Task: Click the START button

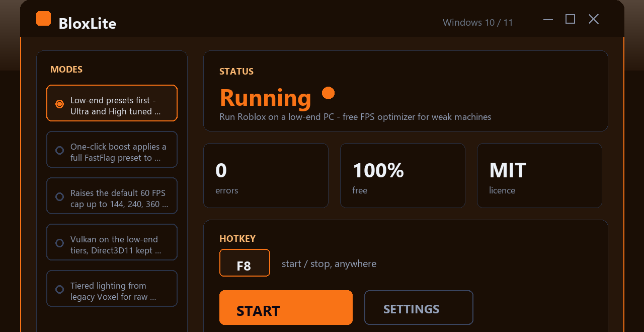Action: click(x=286, y=307)
